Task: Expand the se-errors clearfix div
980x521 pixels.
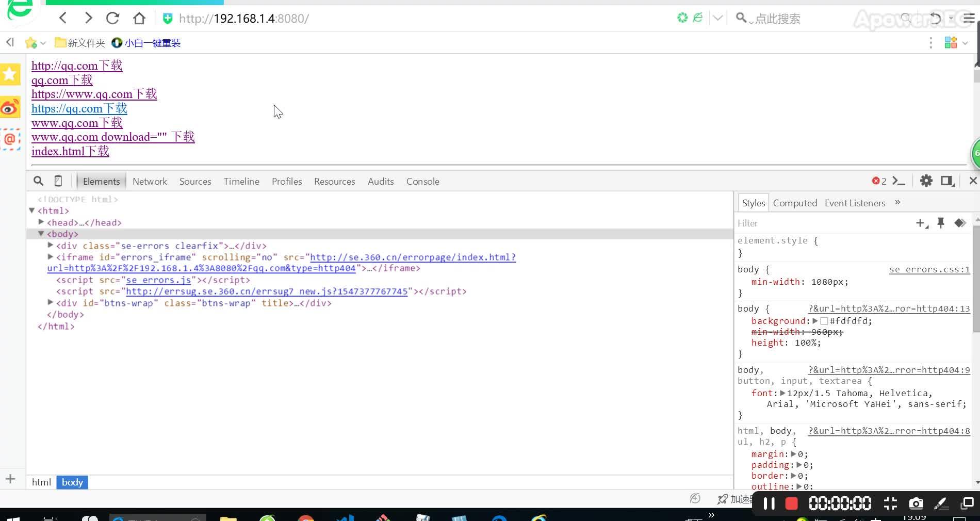Action: coord(51,245)
